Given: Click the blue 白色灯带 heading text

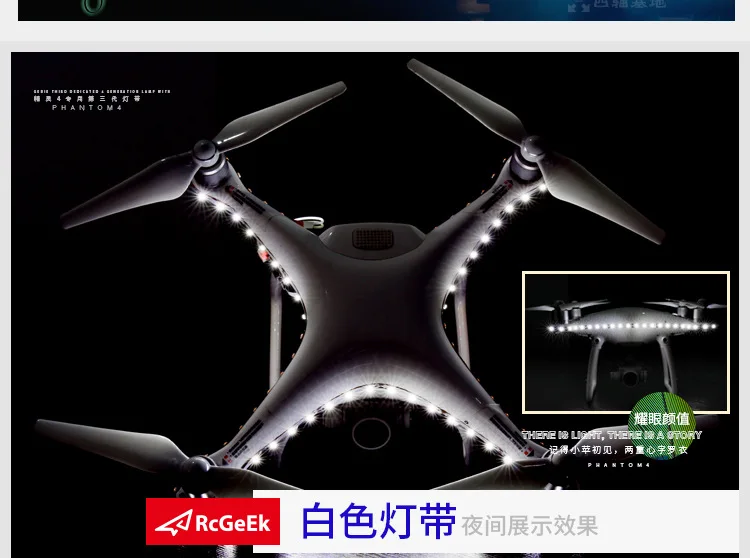Looking at the screenshot, I should [379, 521].
